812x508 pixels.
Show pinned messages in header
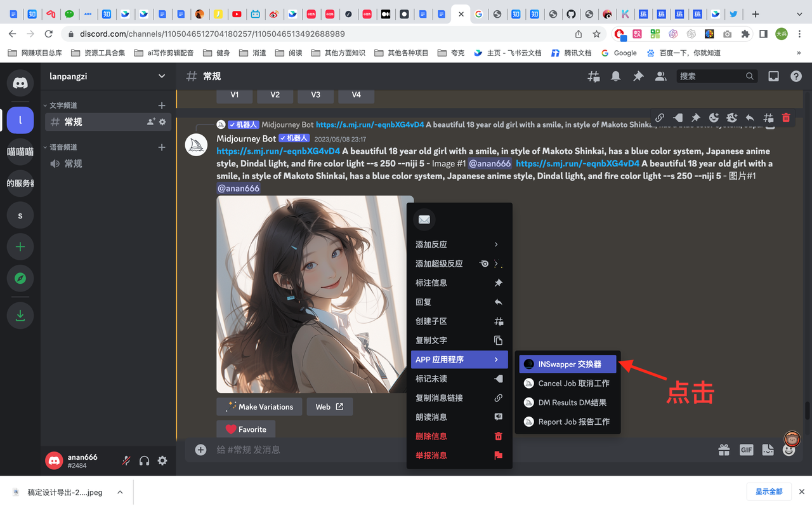coord(638,76)
